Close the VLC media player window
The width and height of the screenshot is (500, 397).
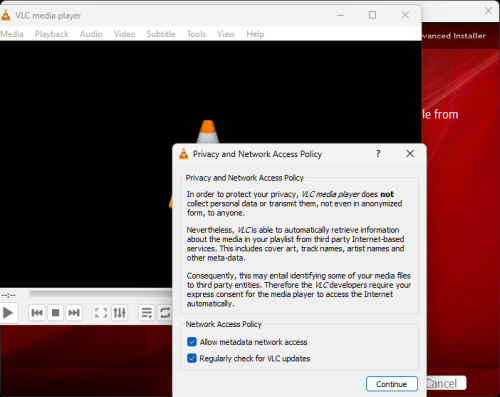(405, 15)
